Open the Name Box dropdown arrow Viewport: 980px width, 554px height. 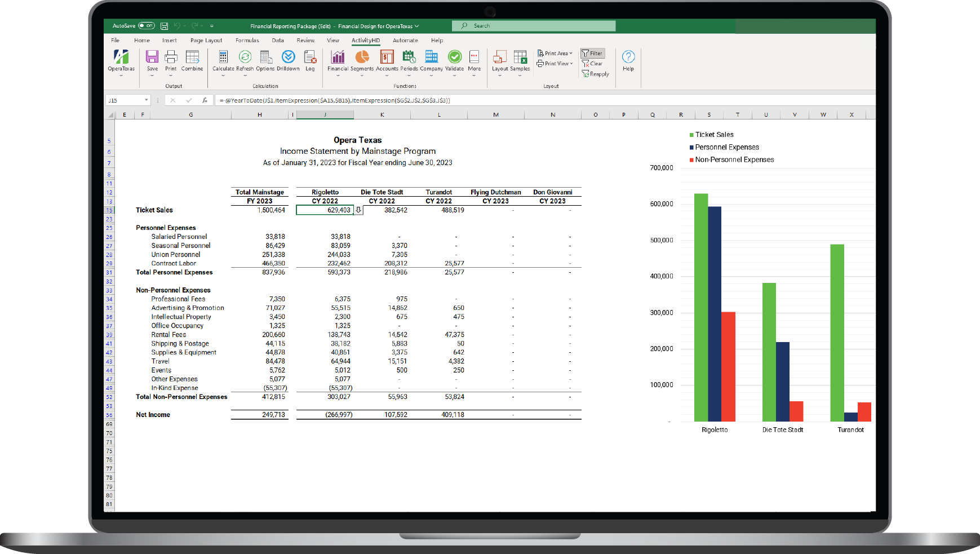click(x=147, y=100)
